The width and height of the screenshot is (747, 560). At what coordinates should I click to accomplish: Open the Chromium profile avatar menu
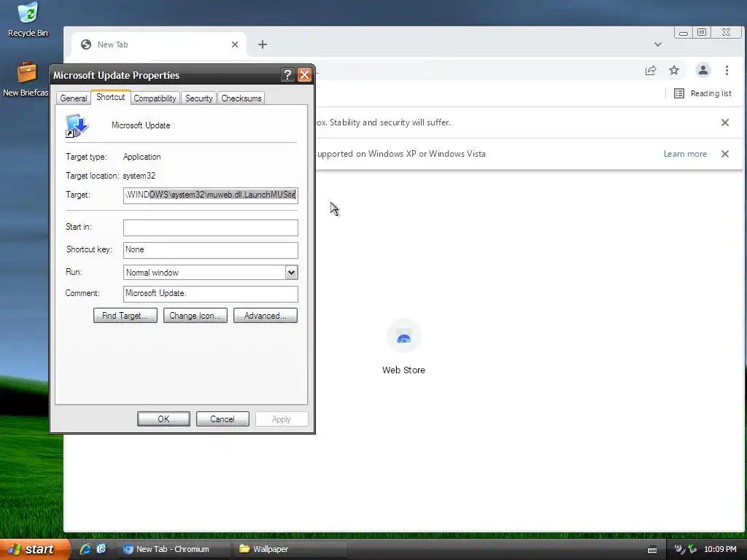pos(703,71)
